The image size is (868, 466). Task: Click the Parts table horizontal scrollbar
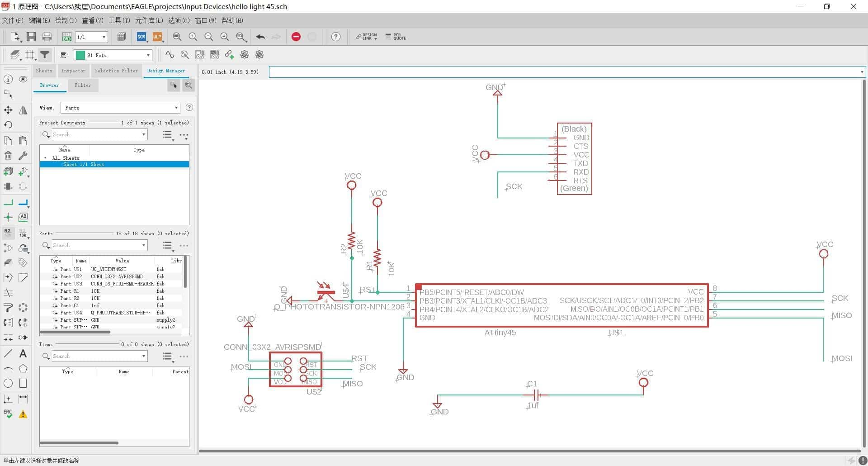click(75, 332)
